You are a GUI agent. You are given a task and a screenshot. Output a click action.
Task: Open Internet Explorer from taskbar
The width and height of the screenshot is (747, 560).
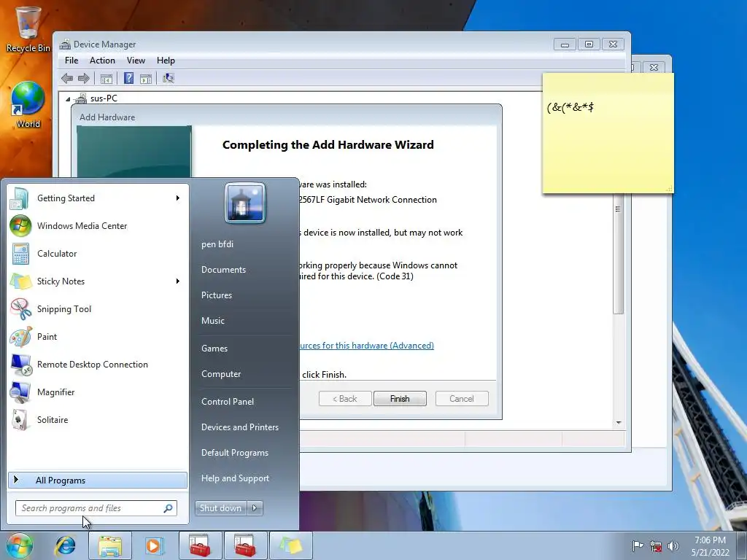click(65, 545)
